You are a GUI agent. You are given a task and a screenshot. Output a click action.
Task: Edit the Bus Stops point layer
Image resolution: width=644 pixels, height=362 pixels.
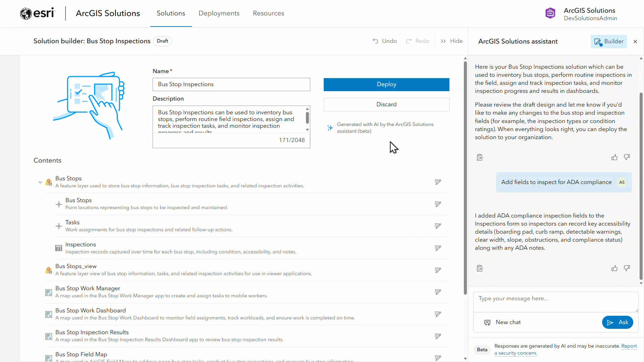[438, 204]
